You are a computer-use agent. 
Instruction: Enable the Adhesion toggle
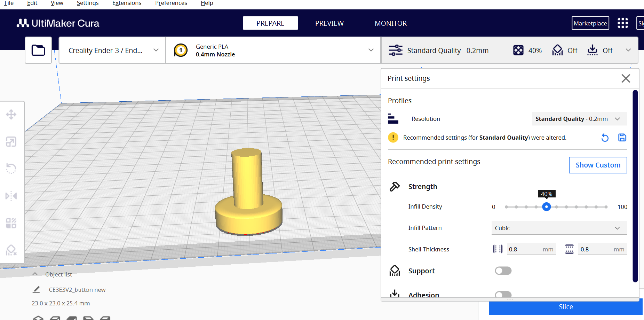(503, 295)
